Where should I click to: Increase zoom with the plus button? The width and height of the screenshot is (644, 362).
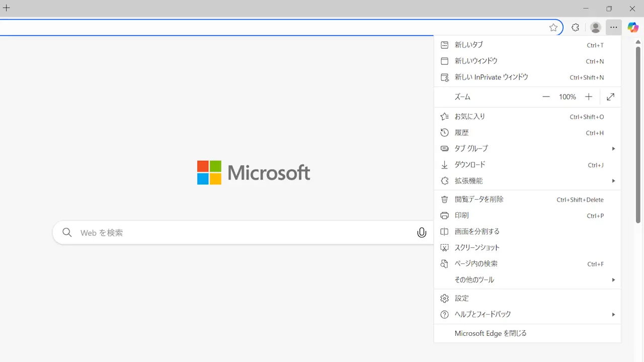[x=589, y=97]
